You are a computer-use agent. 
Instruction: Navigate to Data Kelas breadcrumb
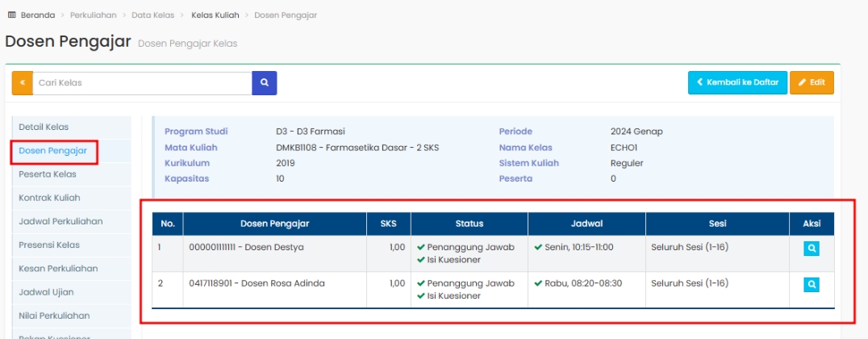[x=152, y=15]
